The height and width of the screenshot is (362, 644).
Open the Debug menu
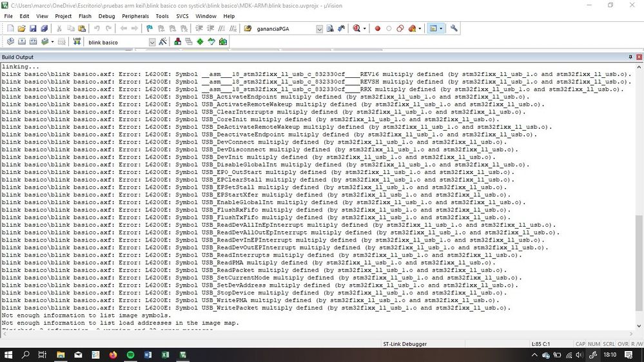pyautogui.click(x=106, y=16)
